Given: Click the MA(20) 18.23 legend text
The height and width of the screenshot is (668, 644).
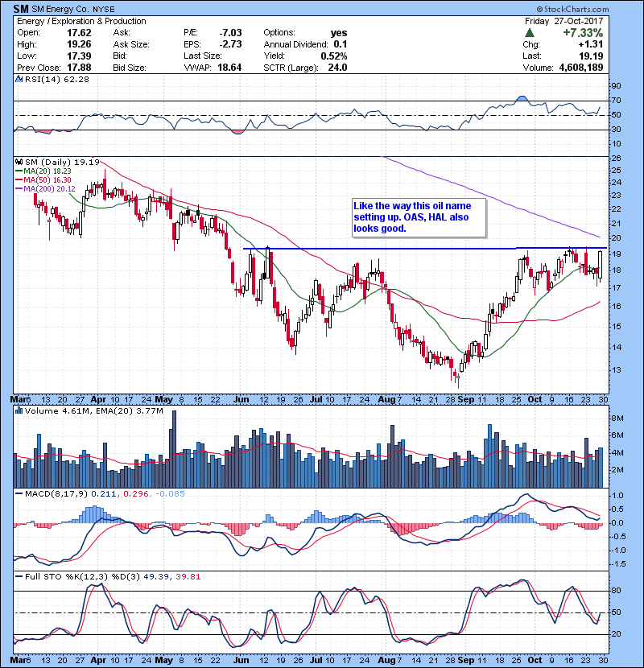Looking at the screenshot, I should coord(47,171).
